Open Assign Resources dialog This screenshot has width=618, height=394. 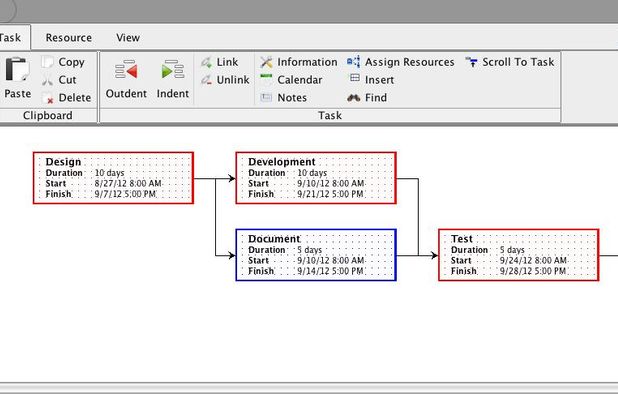(x=400, y=62)
